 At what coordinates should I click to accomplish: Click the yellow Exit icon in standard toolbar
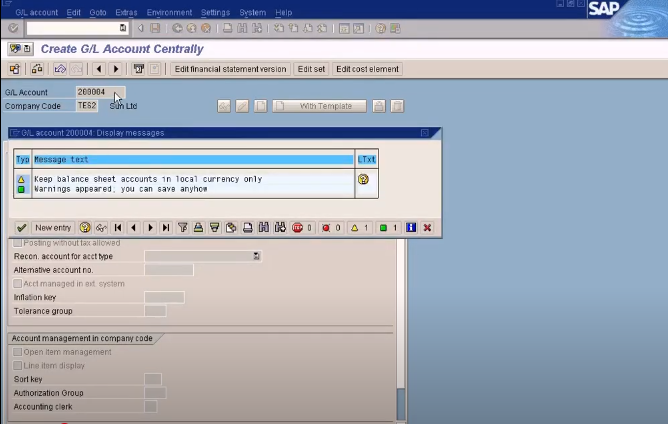click(x=192, y=29)
